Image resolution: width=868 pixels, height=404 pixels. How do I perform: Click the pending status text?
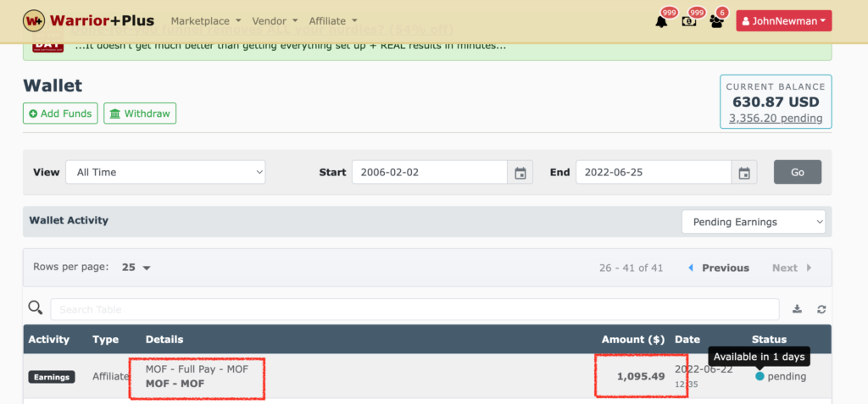pyautogui.click(x=787, y=377)
